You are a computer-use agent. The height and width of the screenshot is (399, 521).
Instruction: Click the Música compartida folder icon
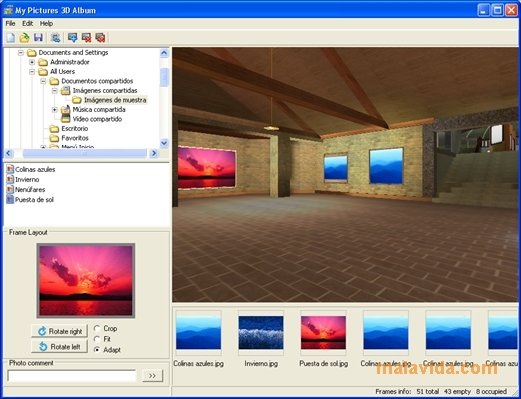pos(66,109)
